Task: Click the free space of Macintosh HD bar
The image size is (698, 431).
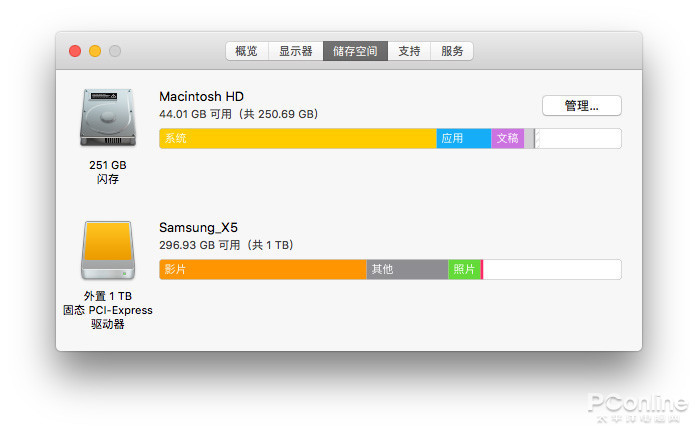Action: [578, 138]
